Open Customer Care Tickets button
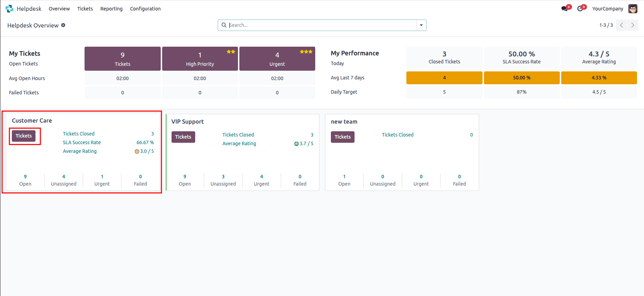 pos(24,136)
